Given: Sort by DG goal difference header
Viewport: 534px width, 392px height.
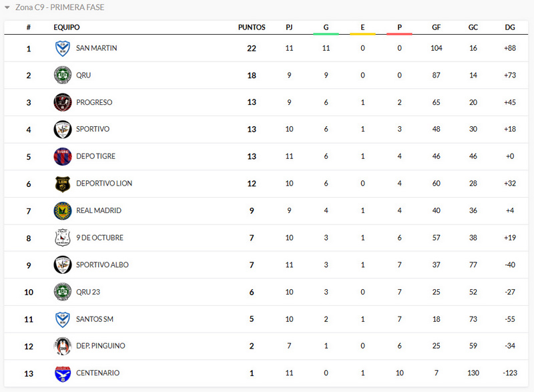Looking at the screenshot, I should coord(510,27).
